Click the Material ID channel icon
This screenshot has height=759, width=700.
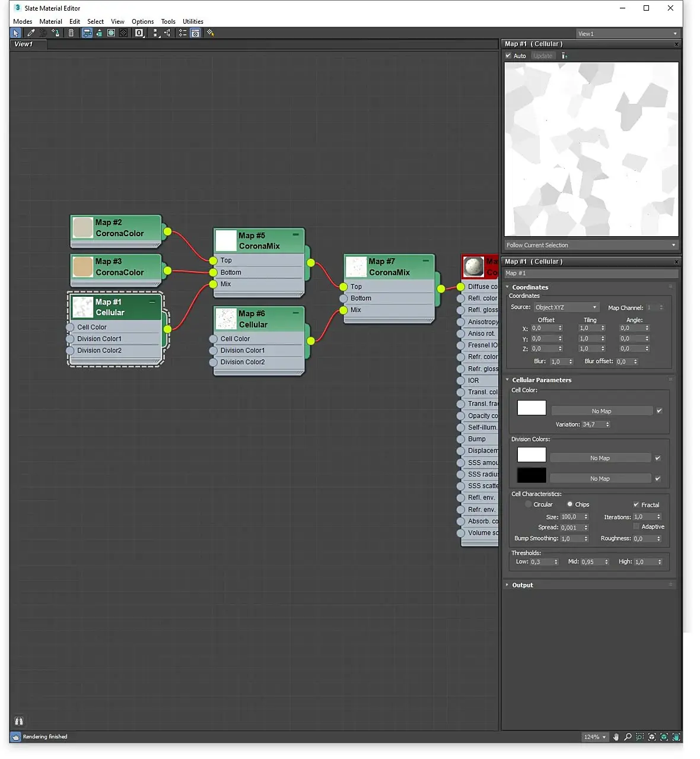(x=139, y=33)
